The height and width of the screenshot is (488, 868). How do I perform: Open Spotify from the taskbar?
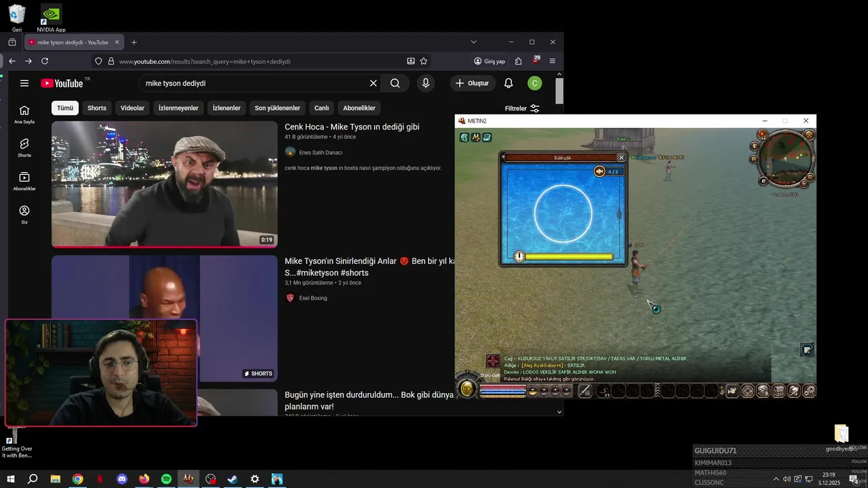[x=166, y=479]
